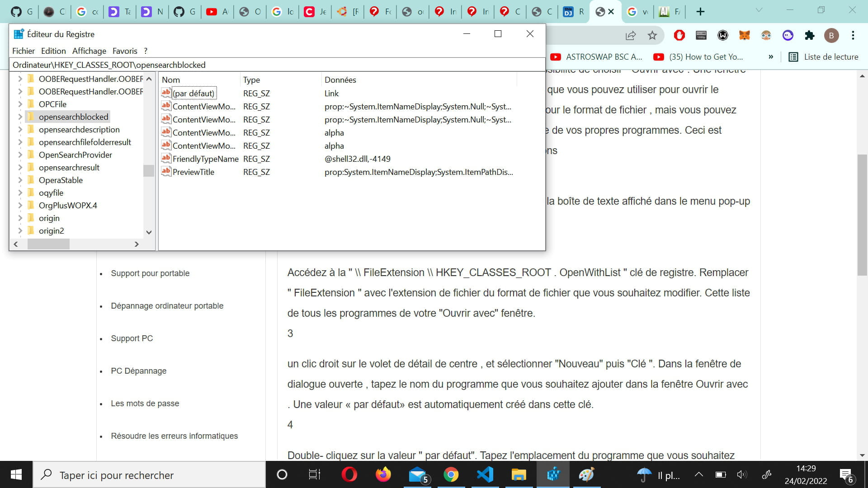
Task: Click the Windows Start button
Action: coord(16,474)
